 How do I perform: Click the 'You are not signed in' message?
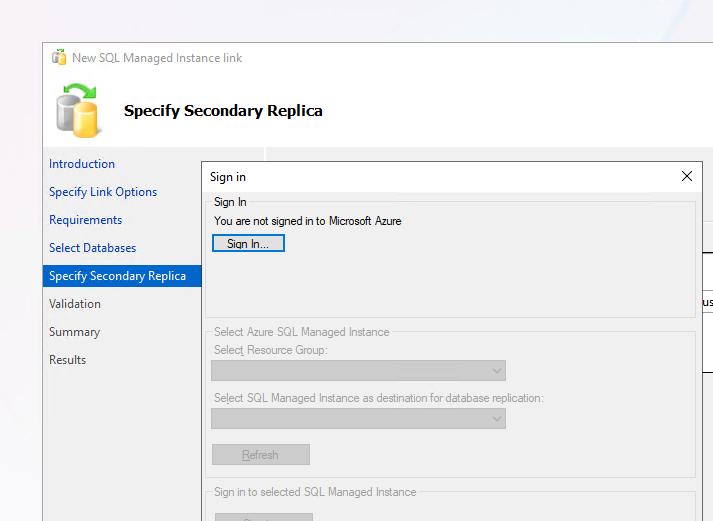click(307, 221)
